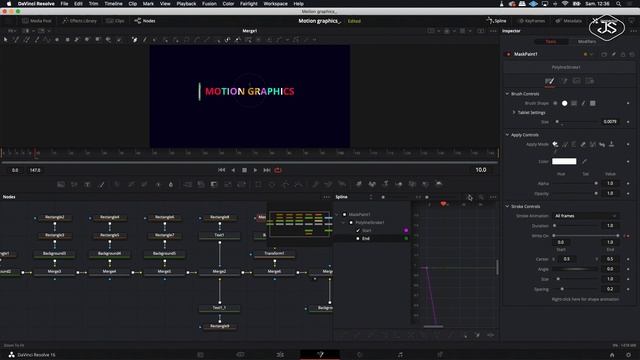
Task: Collapse the Brush Controls section
Action: coord(507,94)
